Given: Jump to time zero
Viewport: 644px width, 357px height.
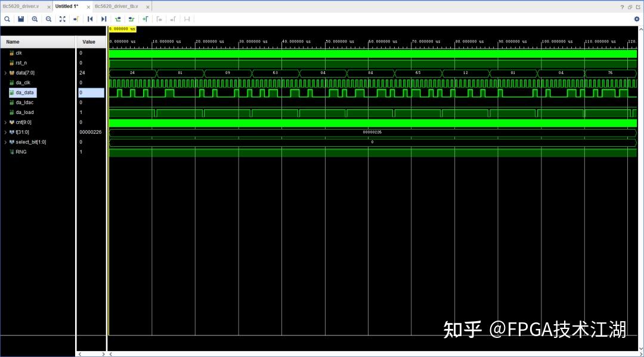Looking at the screenshot, I should point(90,19).
